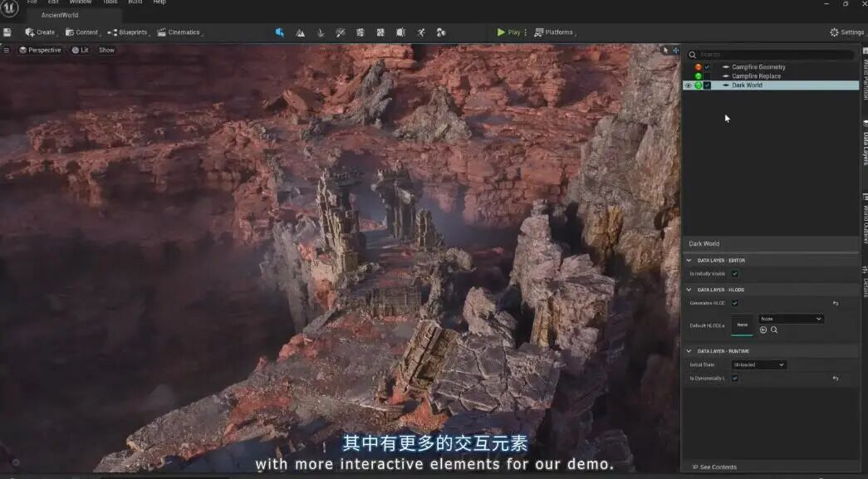This screenshot has width=868, height=479.
Task: Open the Play options three-dot menu
Action: (x=525, y=32)
